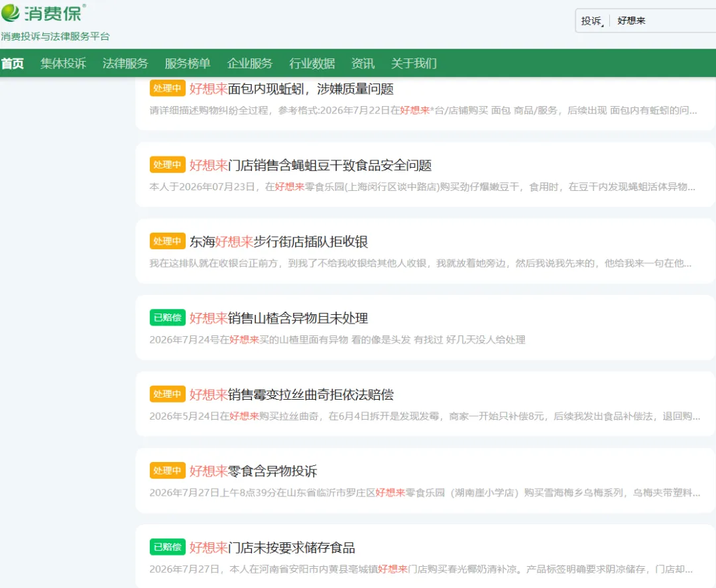Open 法律服务 navigation item
Image resolution: width=716 pixels, height=588 pixels.
click(125, 63)
